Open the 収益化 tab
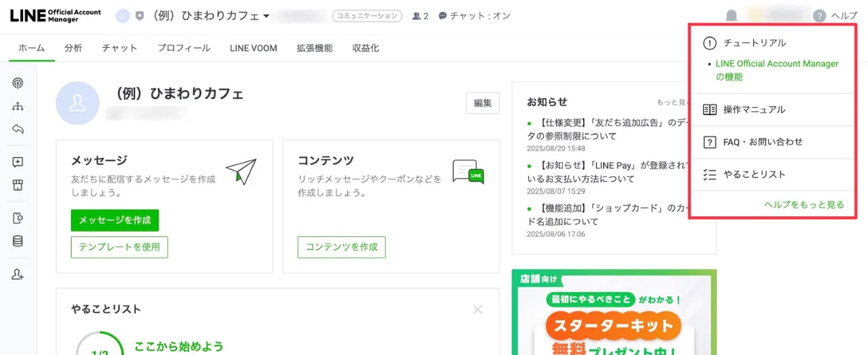The image size is (868, 355). 365,48
